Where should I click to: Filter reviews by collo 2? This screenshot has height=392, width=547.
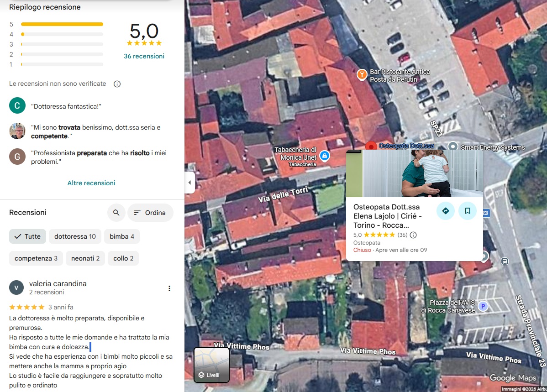click(123, 258)
